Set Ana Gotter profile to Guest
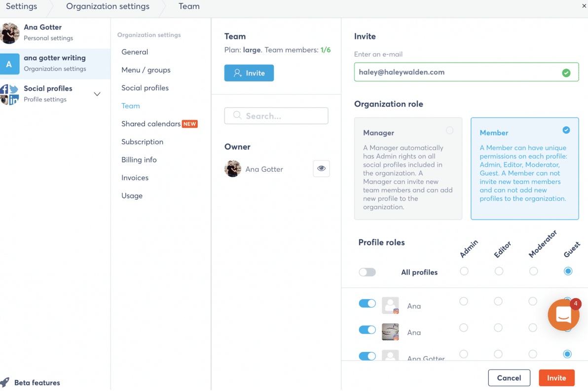588x391 pixels. point(567,354)
